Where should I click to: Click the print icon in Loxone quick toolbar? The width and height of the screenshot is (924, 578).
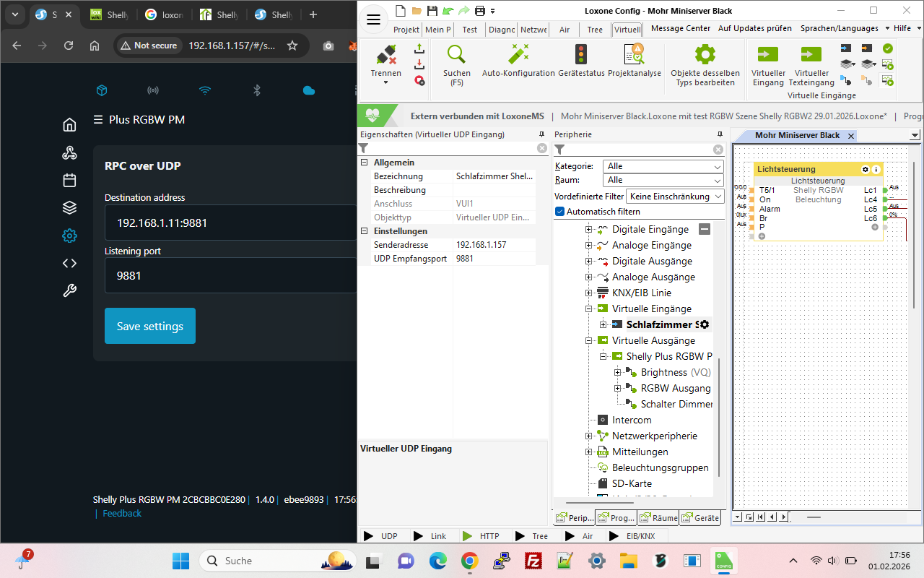[480, 10]
